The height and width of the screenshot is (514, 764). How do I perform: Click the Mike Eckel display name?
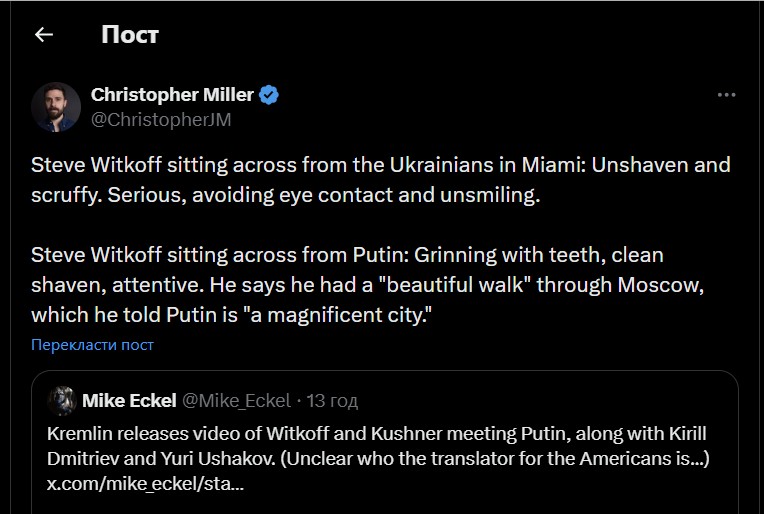pos(129,401)
